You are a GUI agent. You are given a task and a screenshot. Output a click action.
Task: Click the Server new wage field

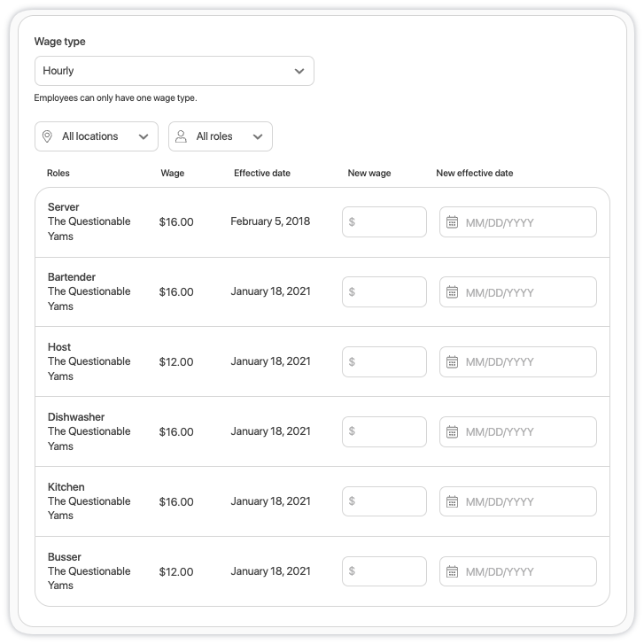point(384,222)
